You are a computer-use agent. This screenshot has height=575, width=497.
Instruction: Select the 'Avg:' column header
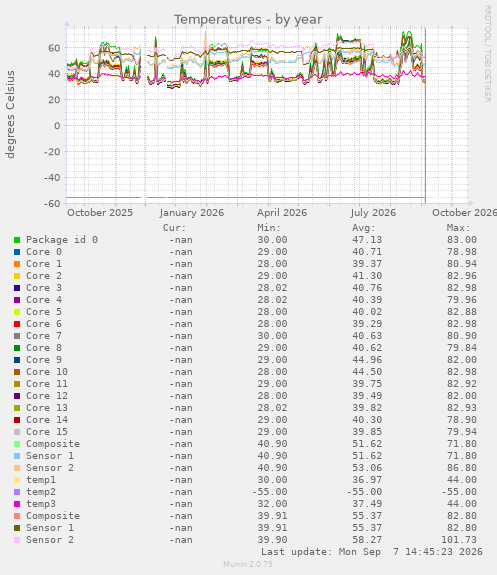[364, 228]
